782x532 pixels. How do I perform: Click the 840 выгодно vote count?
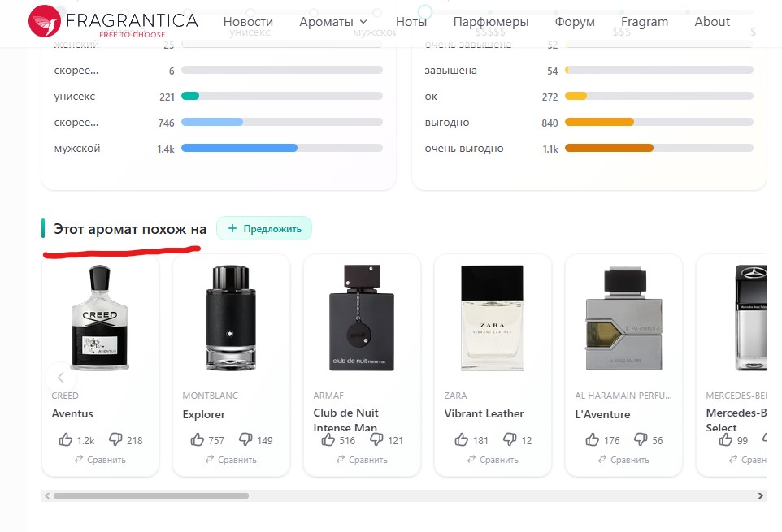coord(550,123)
